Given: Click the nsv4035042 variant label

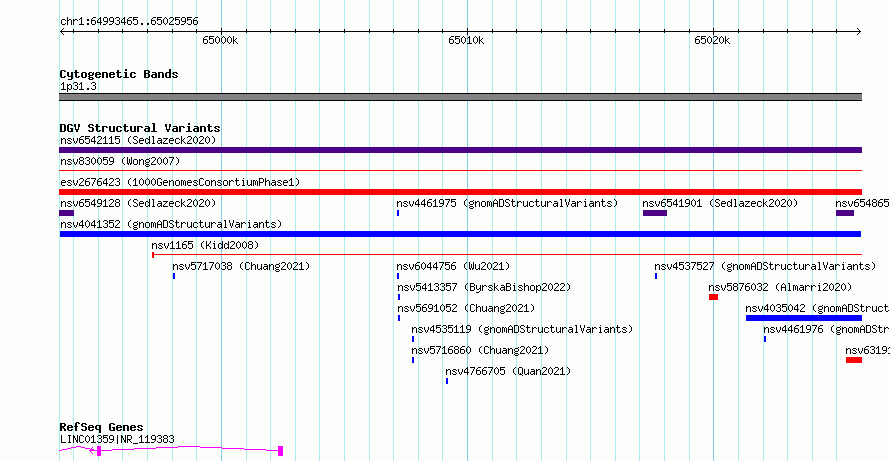Looking at the screenshot, I should click(817, 308).
